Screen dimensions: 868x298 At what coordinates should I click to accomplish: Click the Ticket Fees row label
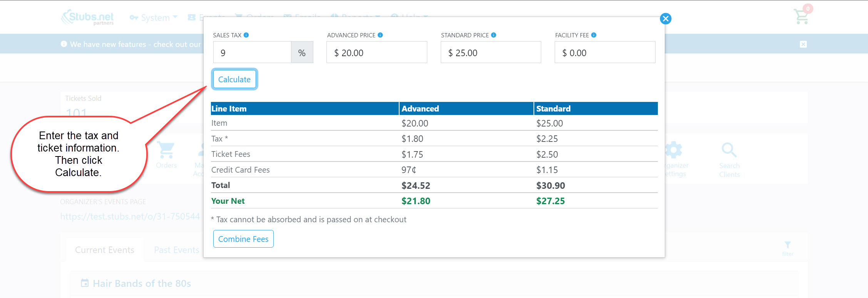point(231,154)
